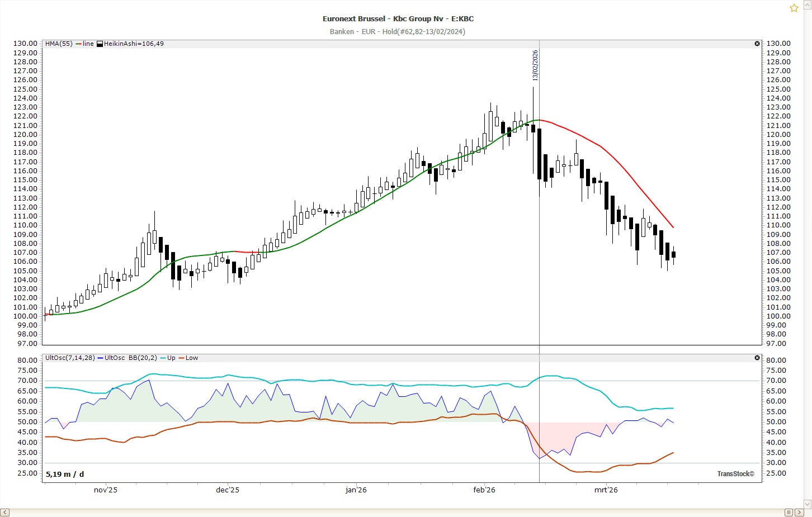Image resolution: width=812 pixels, height=517 pixels.
Task: Click the left arrow of the bottom scrollbar
Action: [x=4, y=511]
